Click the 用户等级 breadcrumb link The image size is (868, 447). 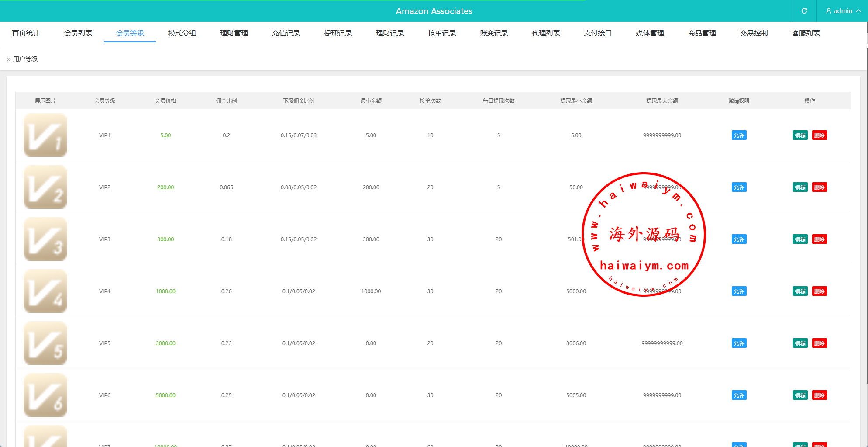coord(25,59)
